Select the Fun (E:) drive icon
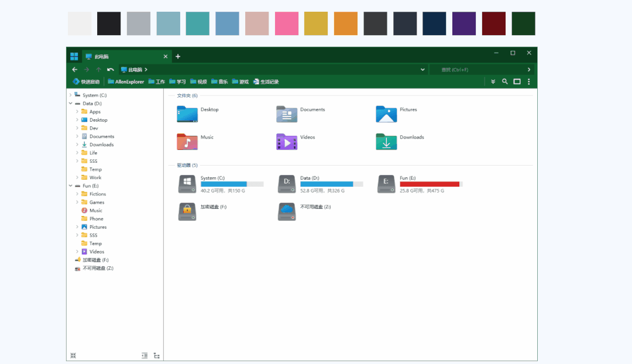 pos(386,184)
